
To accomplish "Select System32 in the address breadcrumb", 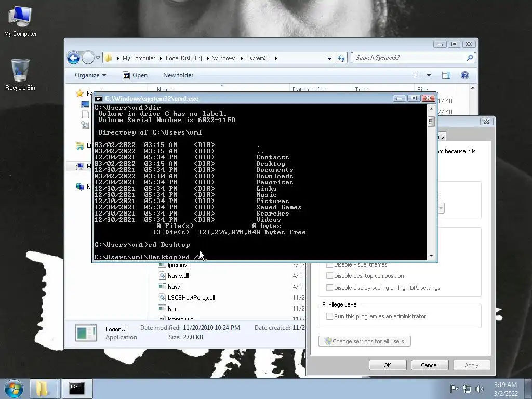I will click(x=258, y=58).
